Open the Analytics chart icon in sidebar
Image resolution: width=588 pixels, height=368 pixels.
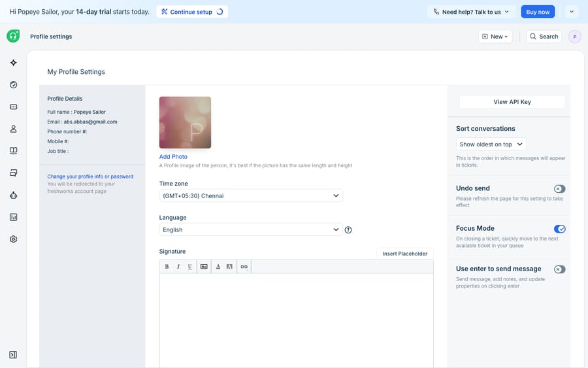pos(14,217)
